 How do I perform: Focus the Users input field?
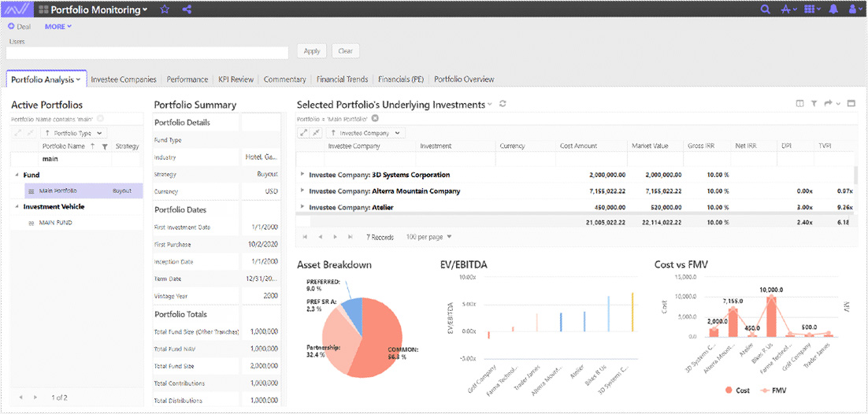pyautogui.click(x=147, y=53)
